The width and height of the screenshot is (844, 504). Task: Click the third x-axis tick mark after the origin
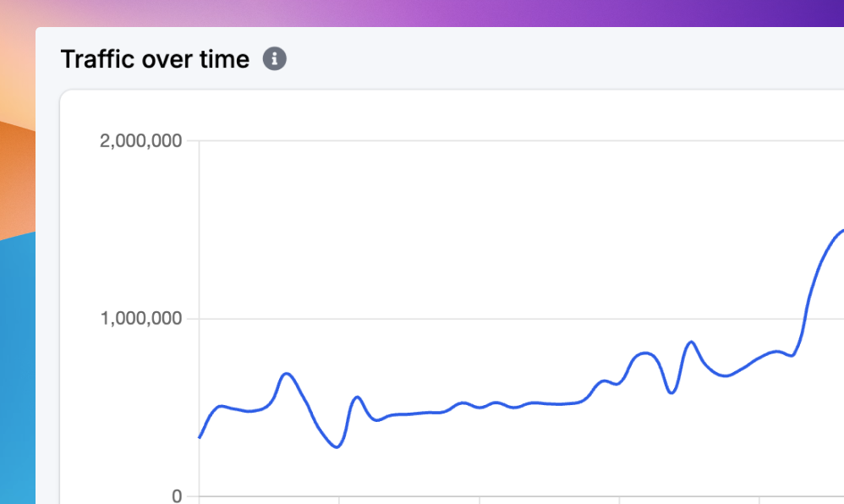pos(619,500)
